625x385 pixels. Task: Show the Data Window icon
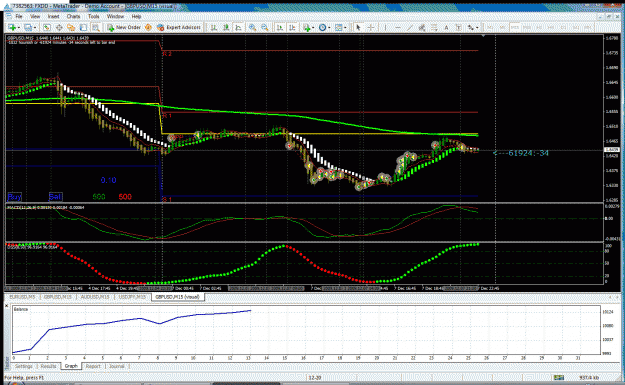tap(59, 28)
